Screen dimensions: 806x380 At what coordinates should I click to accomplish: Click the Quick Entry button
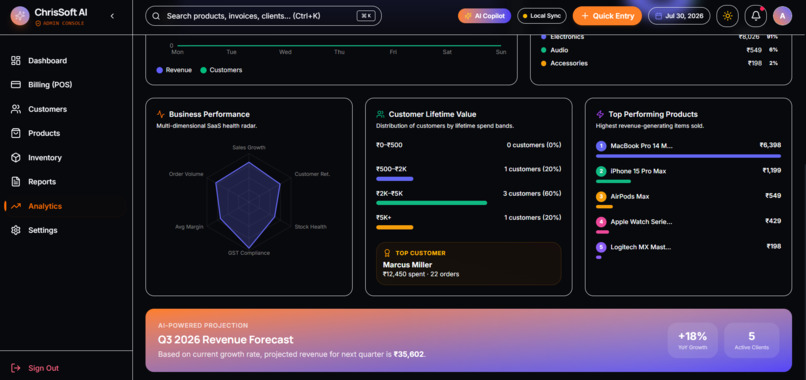coord(607,16)
